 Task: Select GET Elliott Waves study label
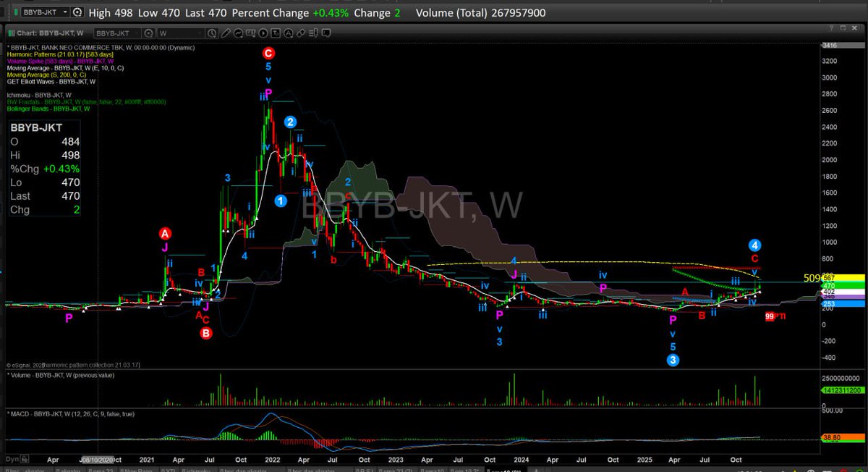pyautogui.click(x=51, y=81)
